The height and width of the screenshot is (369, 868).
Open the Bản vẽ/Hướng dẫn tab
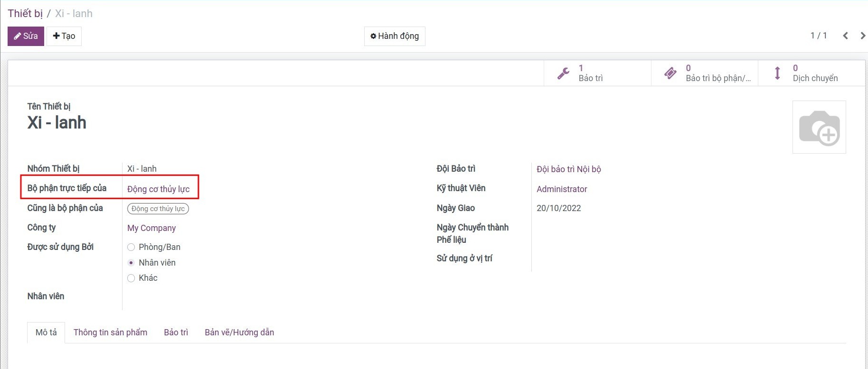tap(239, 332)
